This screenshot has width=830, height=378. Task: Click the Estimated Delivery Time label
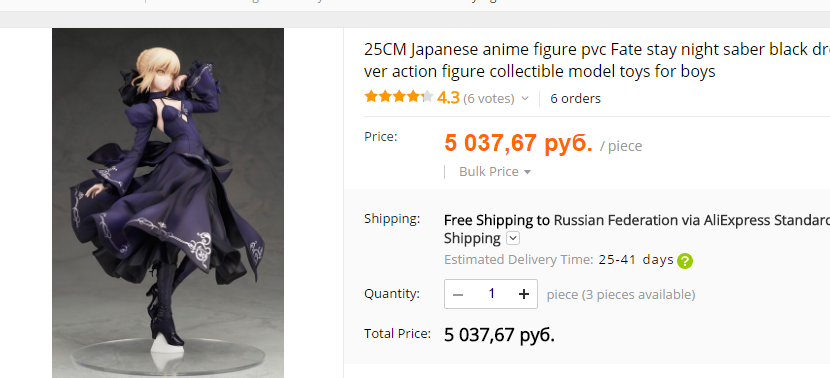pyautogui.click(x=519, y=260)
